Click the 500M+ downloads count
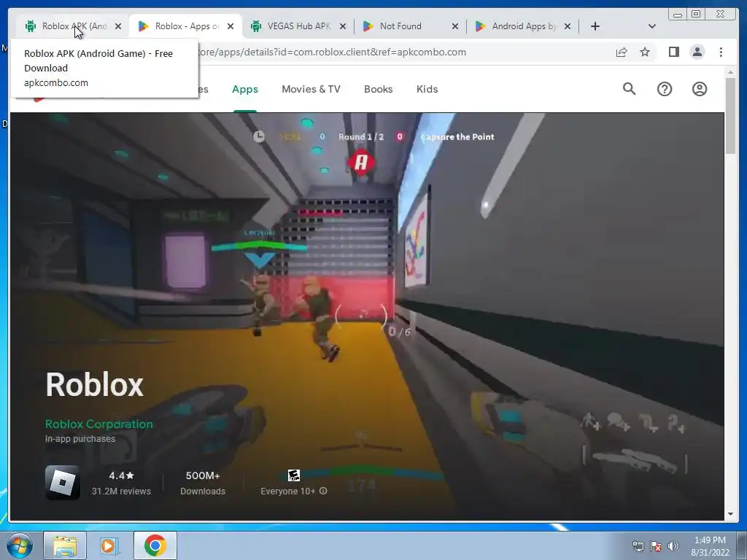This screenshot has width=747, height=560. click(x=203, y=475)
